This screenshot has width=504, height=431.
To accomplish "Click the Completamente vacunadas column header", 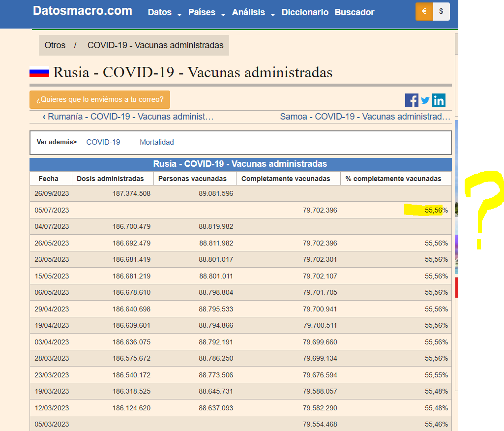I will tap(286, 179).
